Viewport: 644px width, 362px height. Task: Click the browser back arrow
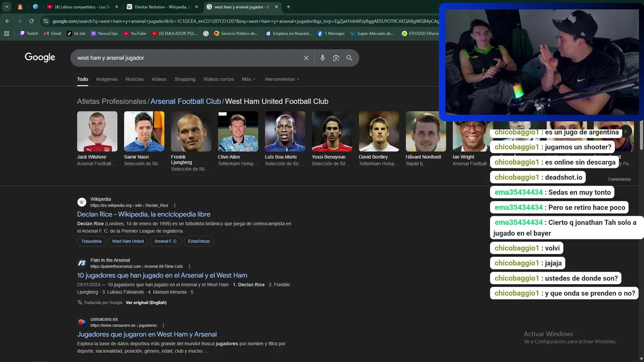coord(7,21)
